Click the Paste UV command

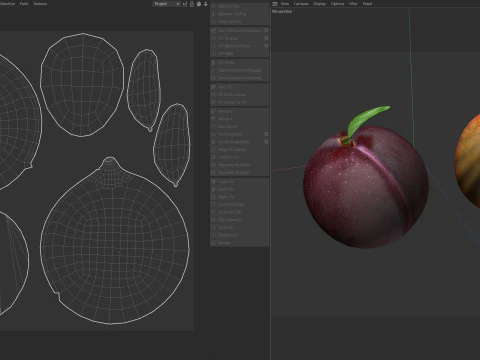click(240, 189)
